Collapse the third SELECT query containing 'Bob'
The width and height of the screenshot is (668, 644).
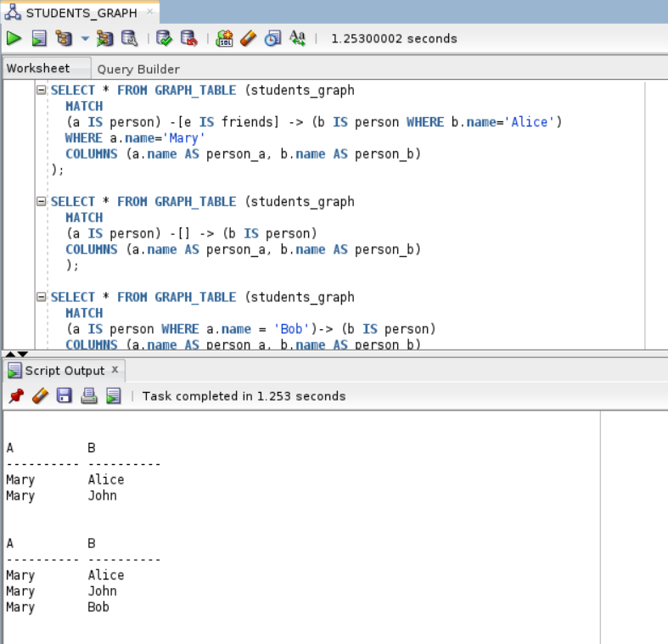41,297
